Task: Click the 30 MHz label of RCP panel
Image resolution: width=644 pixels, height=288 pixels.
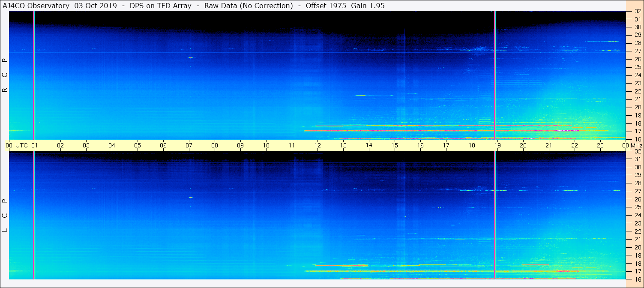Action: click(638, 27)
